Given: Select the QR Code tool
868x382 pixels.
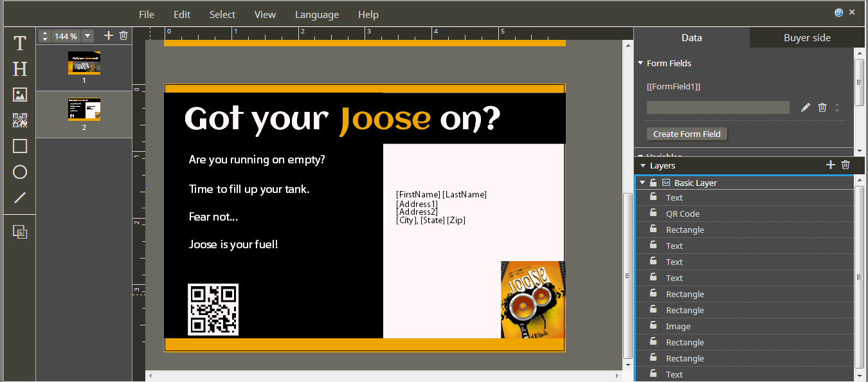Looking at the screenshot, I should [20, 120].
